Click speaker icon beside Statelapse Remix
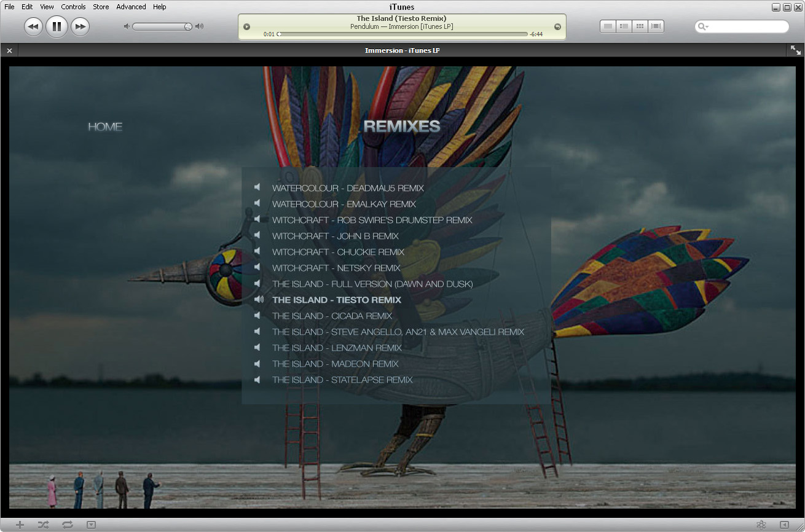The image size is (805, 532). (257, 379)
